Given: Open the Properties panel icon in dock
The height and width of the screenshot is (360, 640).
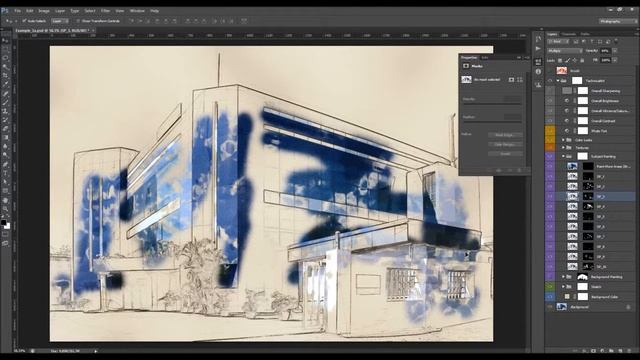Looking at the screenshot, I should [538, 62].
